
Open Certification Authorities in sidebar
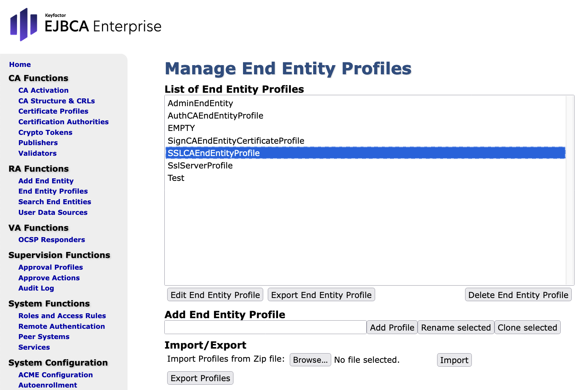tap(63, 122)
